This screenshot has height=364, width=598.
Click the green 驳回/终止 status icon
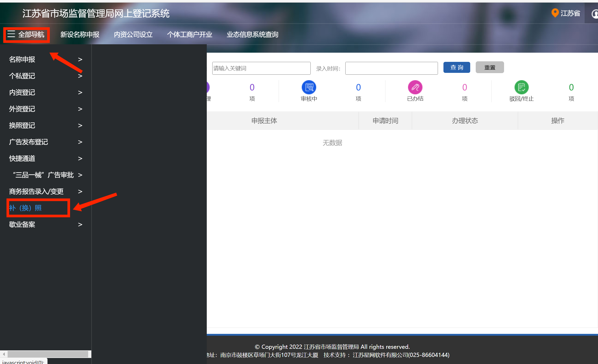pyautogui.click(x=521, y=87)
